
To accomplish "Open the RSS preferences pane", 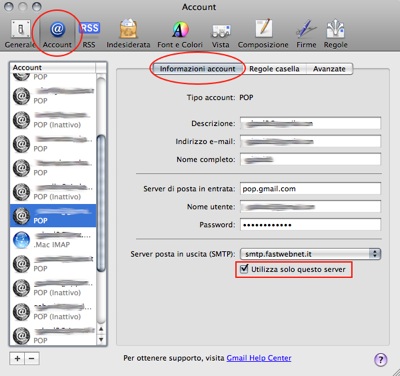I will click(x=89, y=34).
